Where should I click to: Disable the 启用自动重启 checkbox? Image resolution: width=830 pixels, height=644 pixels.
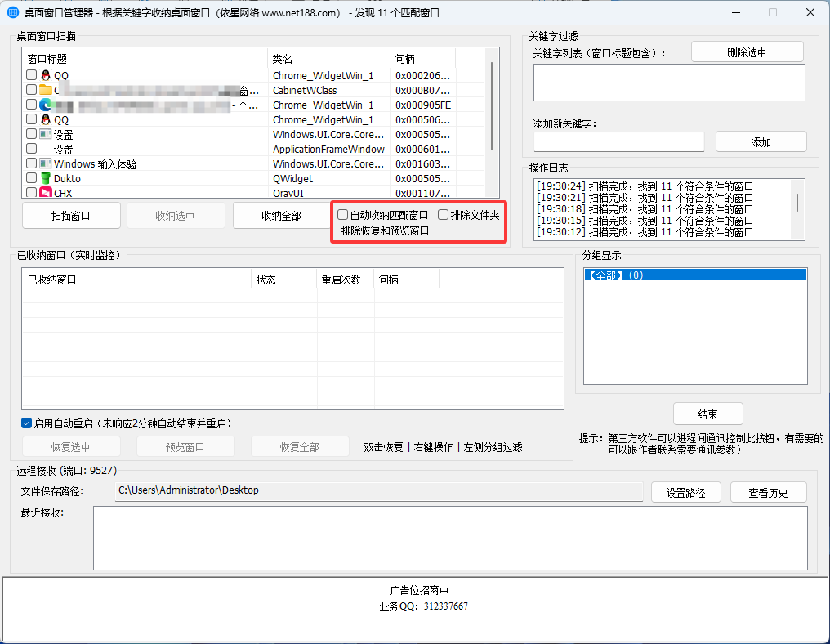(x=28, y=423)
